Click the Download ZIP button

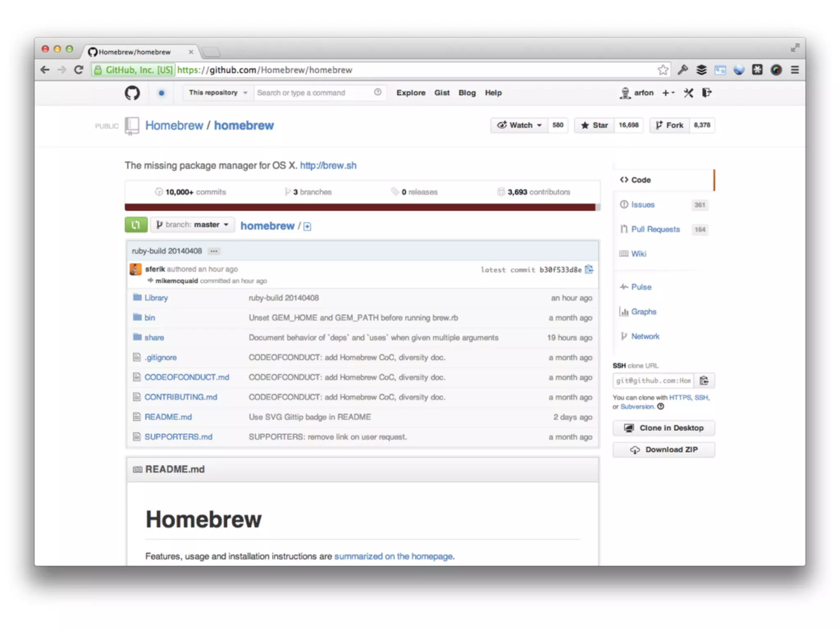(x=663, y=450)
